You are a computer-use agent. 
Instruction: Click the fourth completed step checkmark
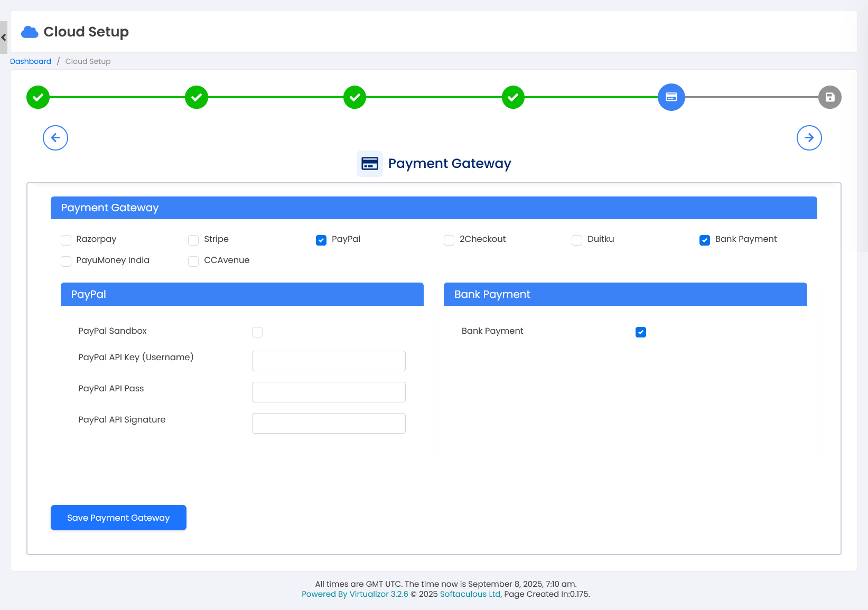(513, 97)
